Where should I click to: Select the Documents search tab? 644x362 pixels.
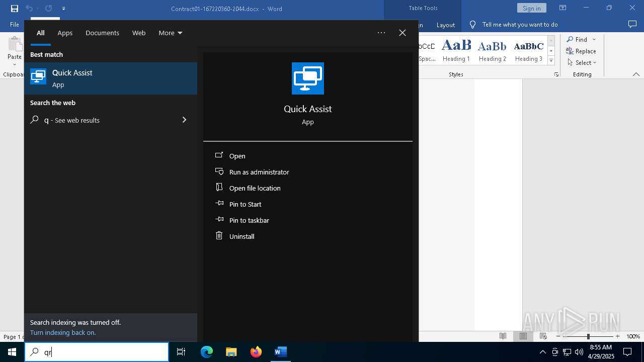pyautogui.click(x=102, y=33)
